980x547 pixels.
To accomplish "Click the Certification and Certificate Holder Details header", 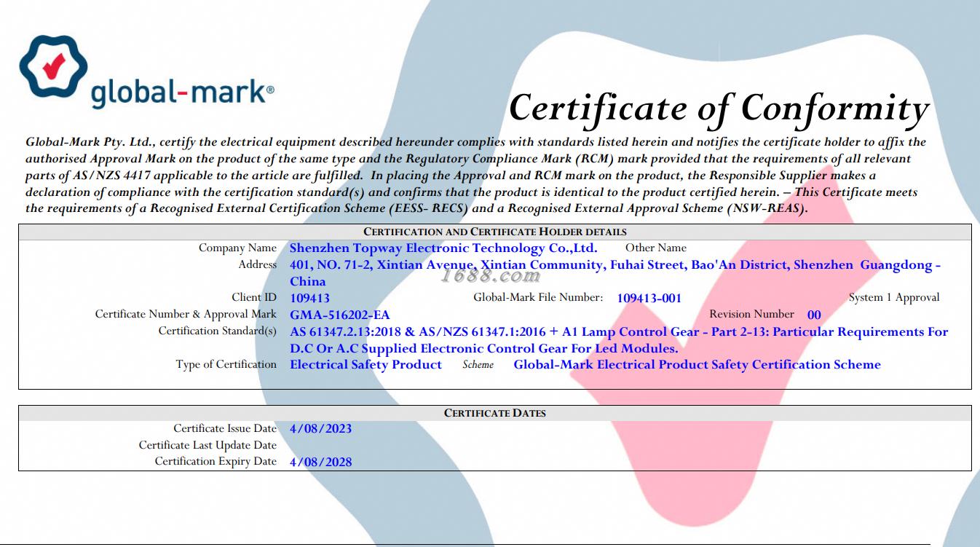I will (x=495, y=232).
